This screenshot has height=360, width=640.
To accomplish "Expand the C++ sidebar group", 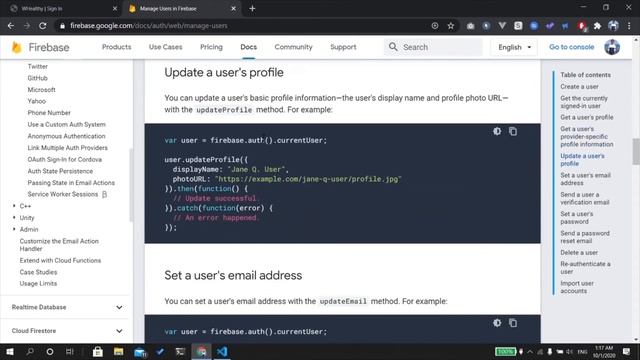I will click(x=14, y=206).
